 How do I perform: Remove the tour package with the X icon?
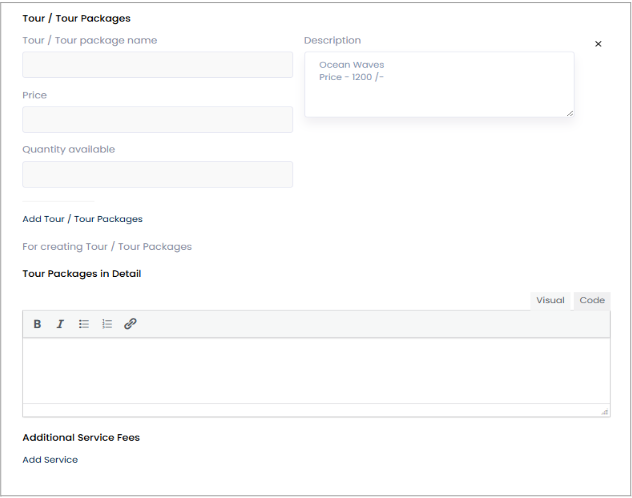coord(598,44)
